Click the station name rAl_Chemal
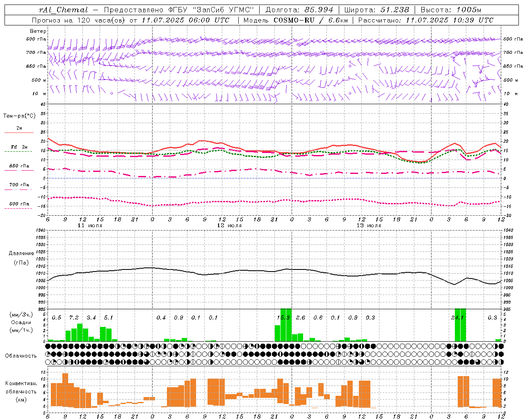 [64, 10]
